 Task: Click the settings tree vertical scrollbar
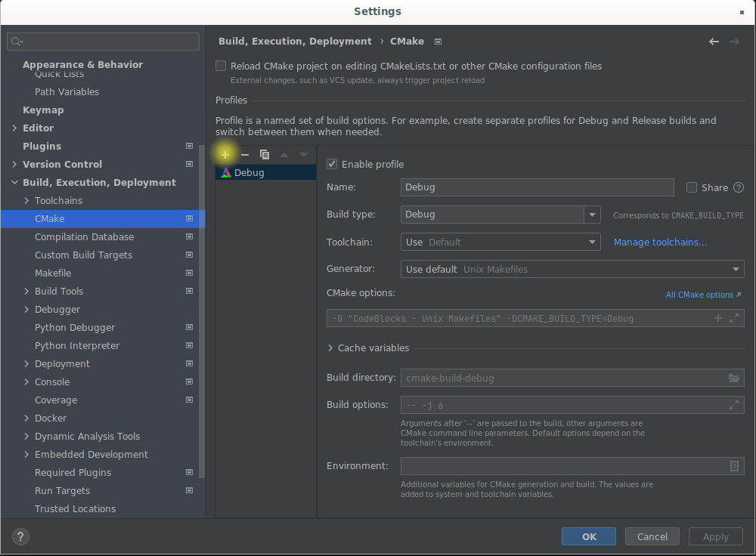pos(202,310)
